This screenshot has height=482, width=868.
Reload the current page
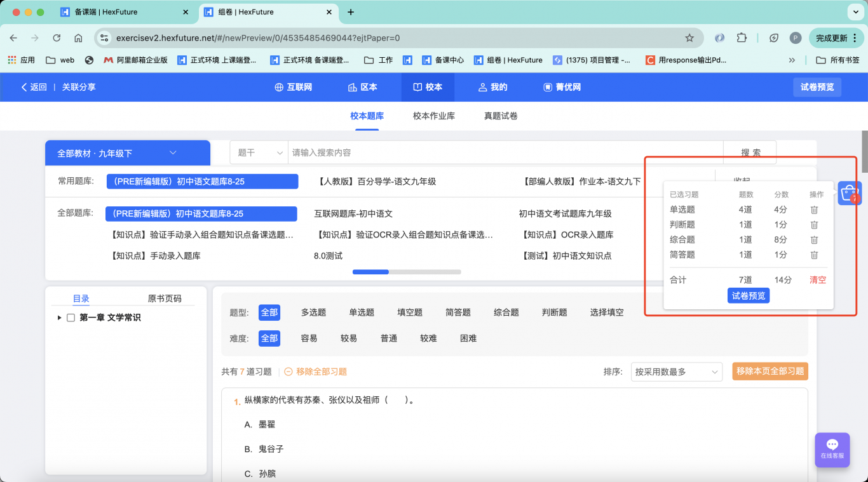tap(57, 38)
